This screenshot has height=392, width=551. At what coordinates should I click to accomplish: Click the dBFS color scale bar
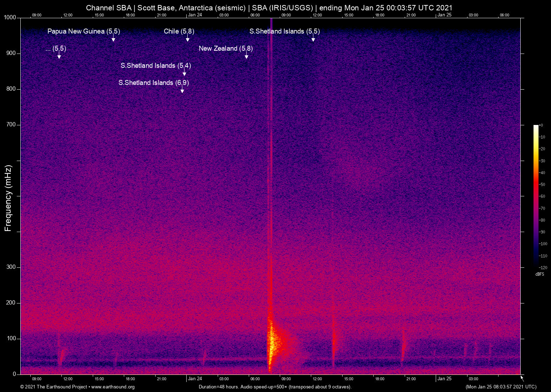[x=536, y=196]
